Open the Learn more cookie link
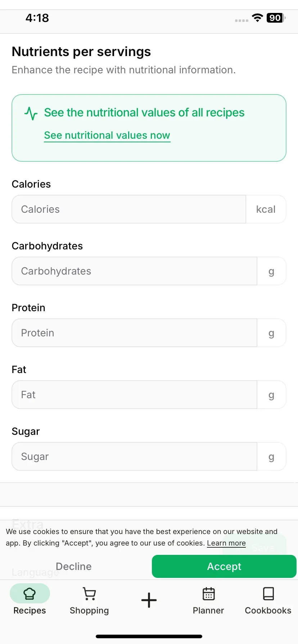Image resolution: width=298 pixels, height=644 pixels. tap(226, 543)
